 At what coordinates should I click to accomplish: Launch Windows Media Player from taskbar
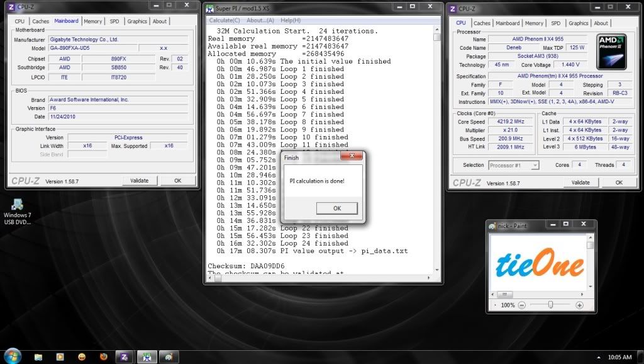click(60, 357)
